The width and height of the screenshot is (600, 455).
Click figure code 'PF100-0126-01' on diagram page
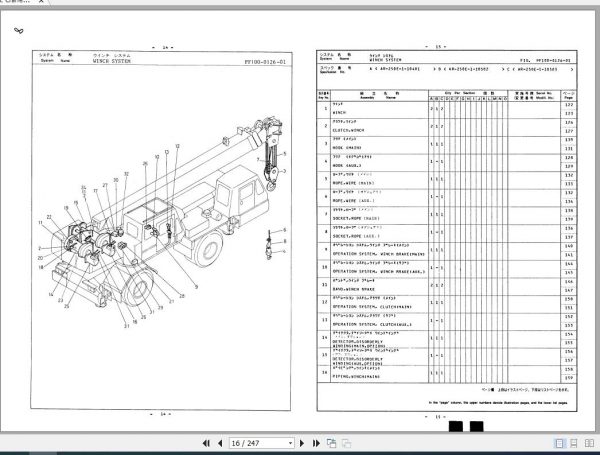[265, 62]
